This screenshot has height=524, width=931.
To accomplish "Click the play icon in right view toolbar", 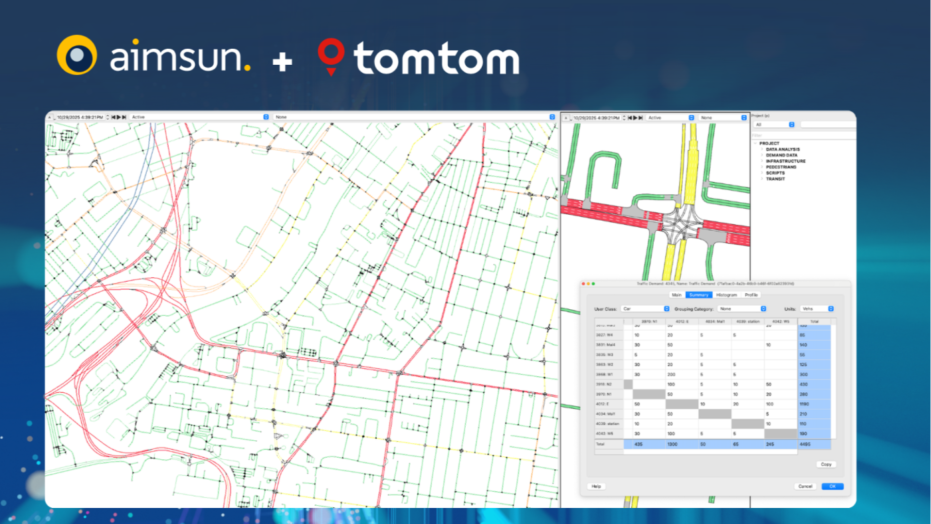I will [x=633, y=117].
